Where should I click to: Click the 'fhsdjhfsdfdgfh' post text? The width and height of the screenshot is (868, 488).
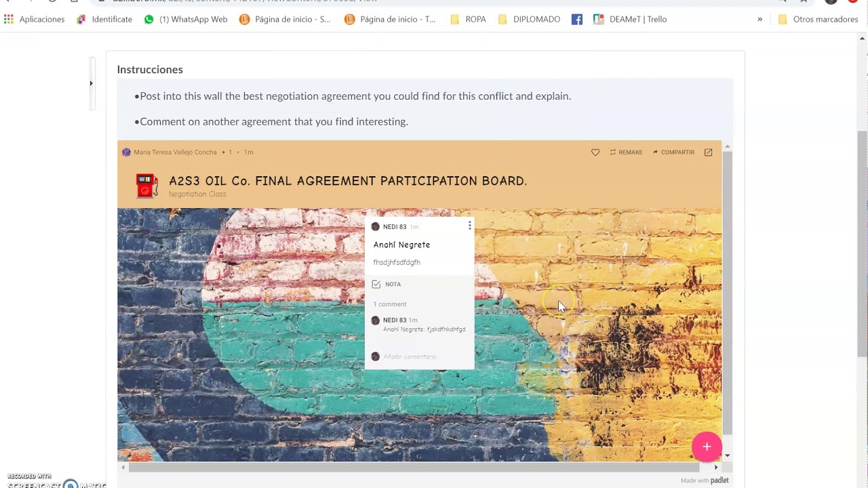coord(397,262)
